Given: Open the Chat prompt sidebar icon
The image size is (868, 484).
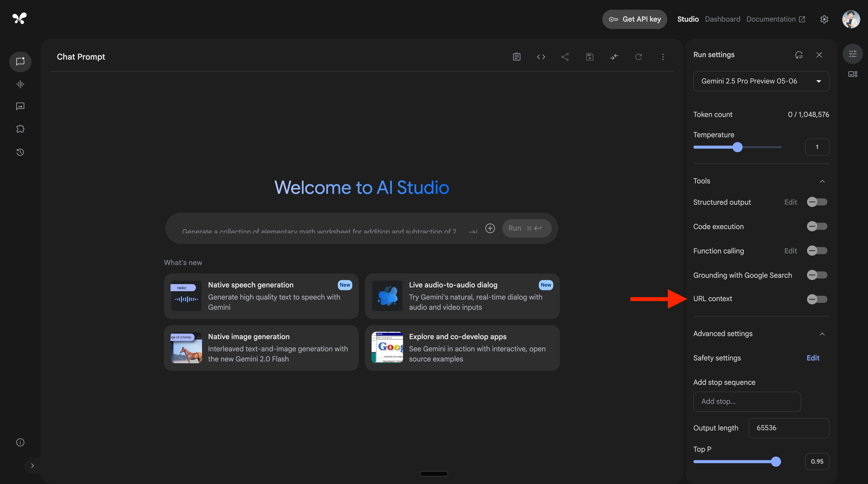Looking at the screenshot, I should click(20, 62).
